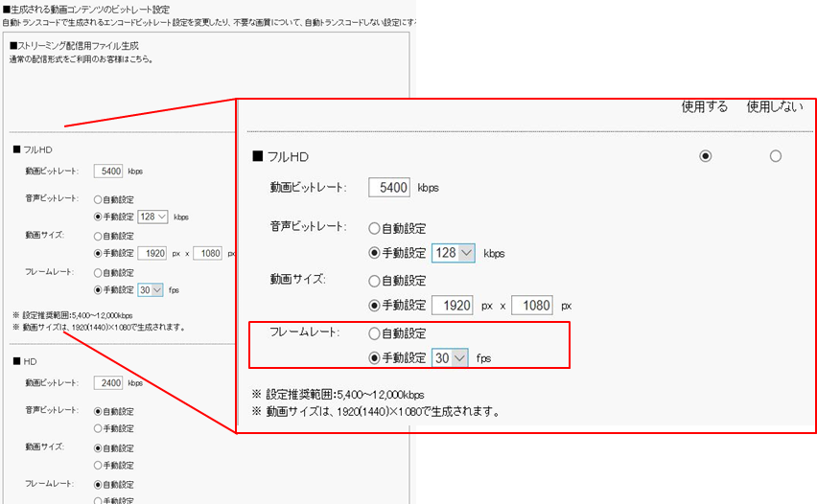
Task: Select 自動設定 for 動画サイズ in small フルHD panel
Action: (99, 235)
